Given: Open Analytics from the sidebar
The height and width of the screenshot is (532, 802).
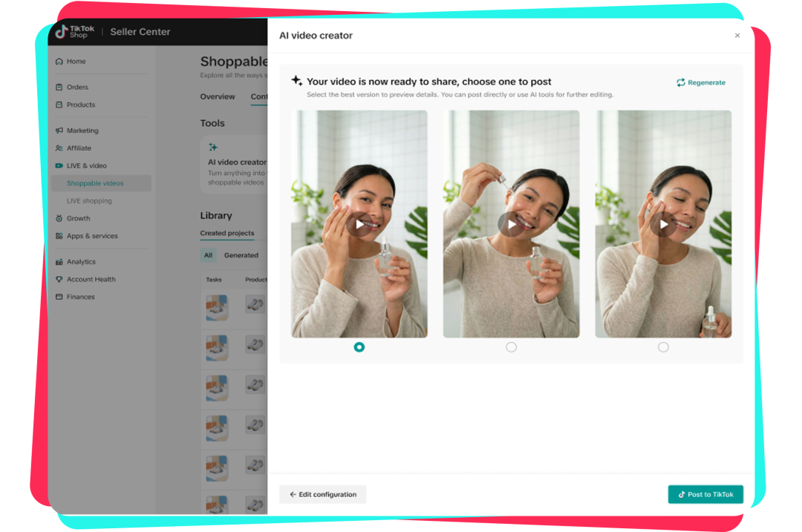Looking at the screenshot, I should click(58, 261).
